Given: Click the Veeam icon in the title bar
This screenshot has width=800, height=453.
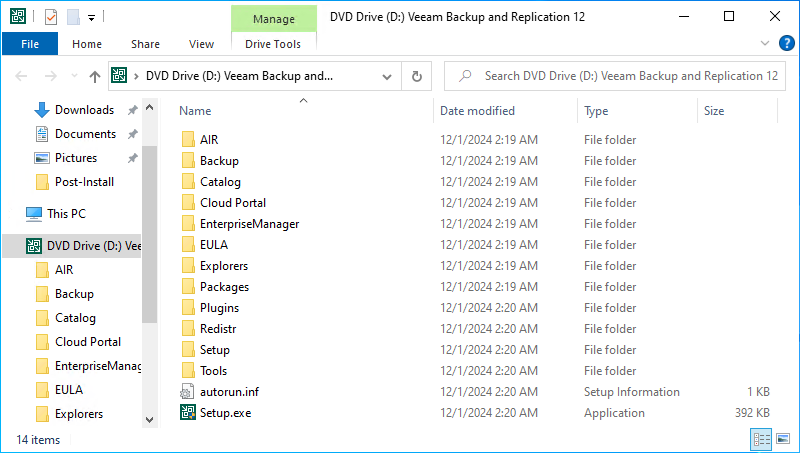Looking at the screenshot, I should [x=18, y=16].
